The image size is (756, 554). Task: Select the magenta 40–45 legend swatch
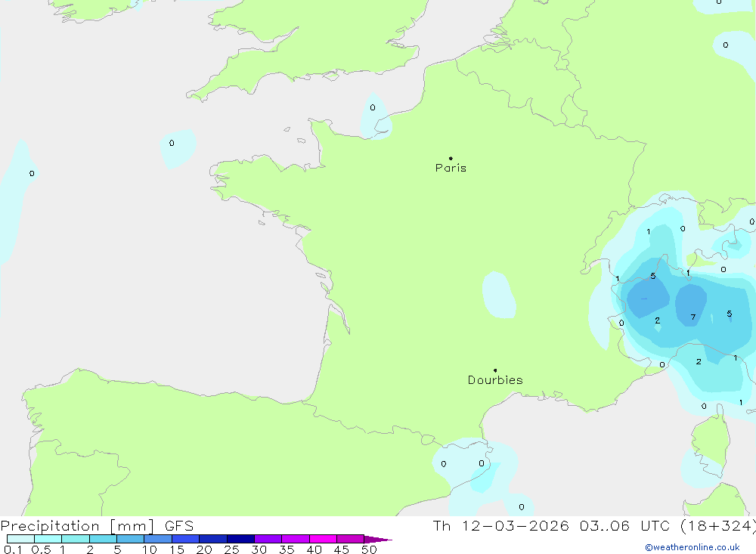pyautogui.click(x=323, y=539)
